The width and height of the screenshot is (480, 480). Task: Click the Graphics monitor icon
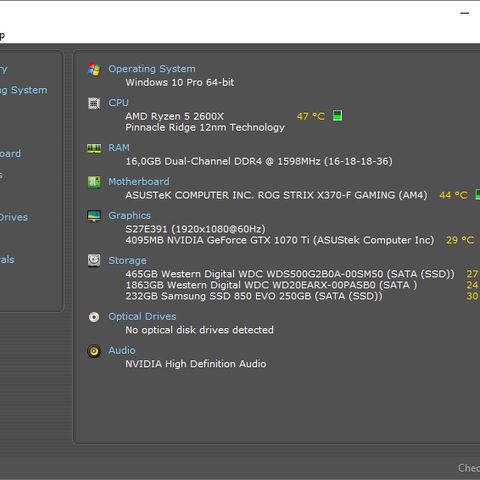click(94, 216)
